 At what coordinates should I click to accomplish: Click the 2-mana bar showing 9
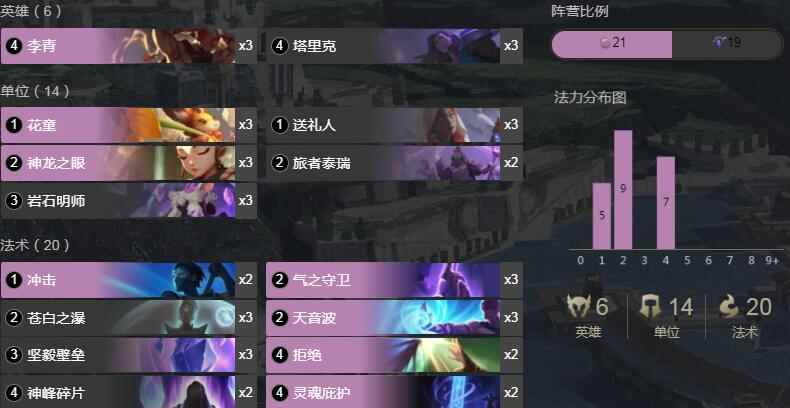(623, 189)
